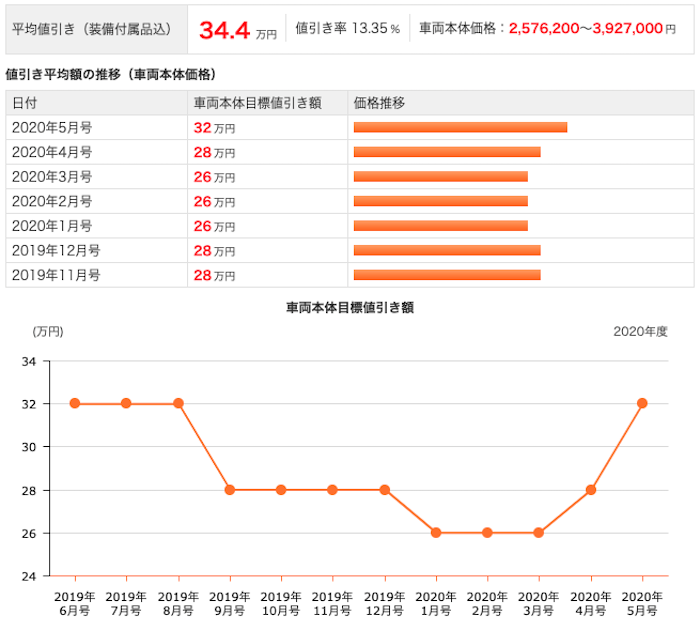This screenshot has height=631, width=700.
Task: Click the 日付 column header
Action: 25,103
